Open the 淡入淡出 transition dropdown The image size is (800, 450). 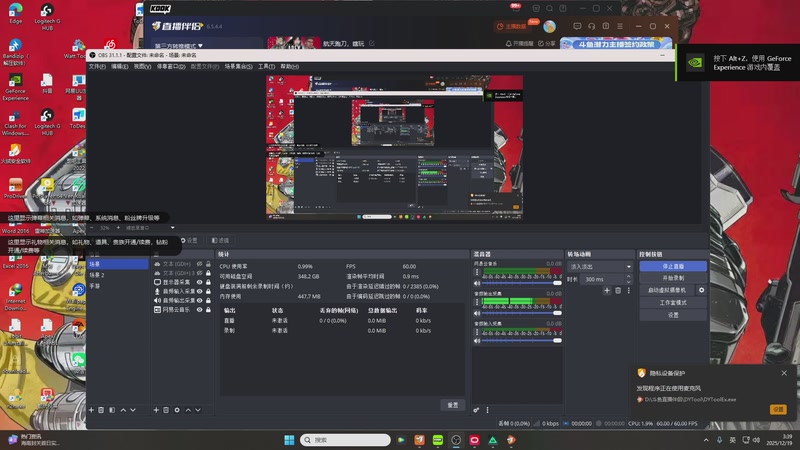[601, 266]
